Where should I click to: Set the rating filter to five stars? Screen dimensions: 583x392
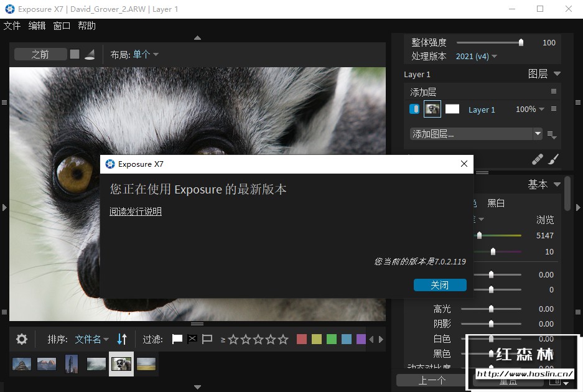click(x=283, y=339)
